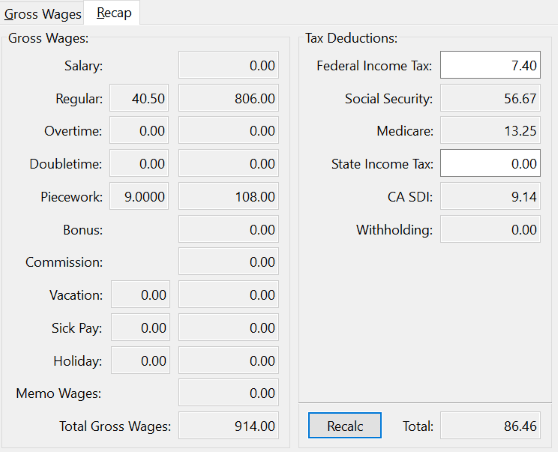Select the Piecework quantity field showing 9.0000
The image size is (558, 452).
click(x=139, y=196)
